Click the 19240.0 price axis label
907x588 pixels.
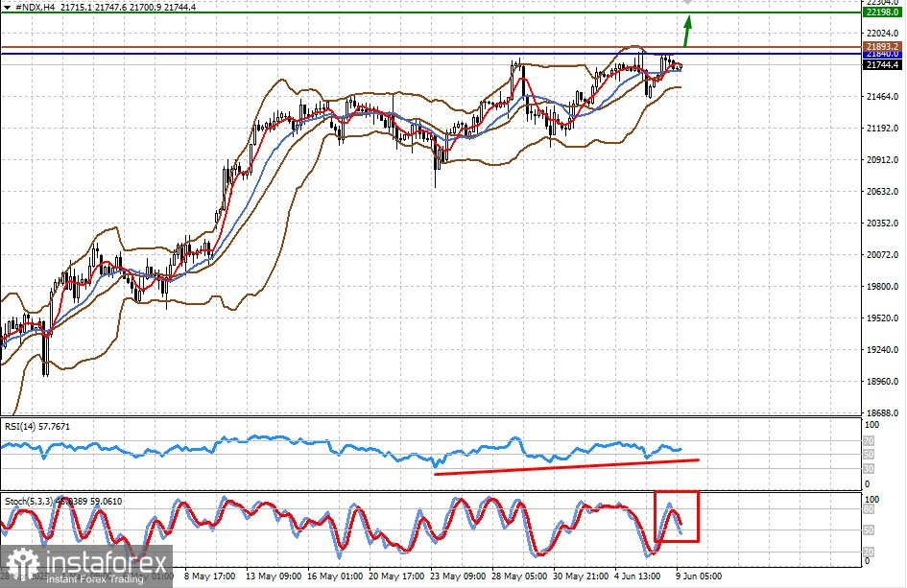[882, 350]
